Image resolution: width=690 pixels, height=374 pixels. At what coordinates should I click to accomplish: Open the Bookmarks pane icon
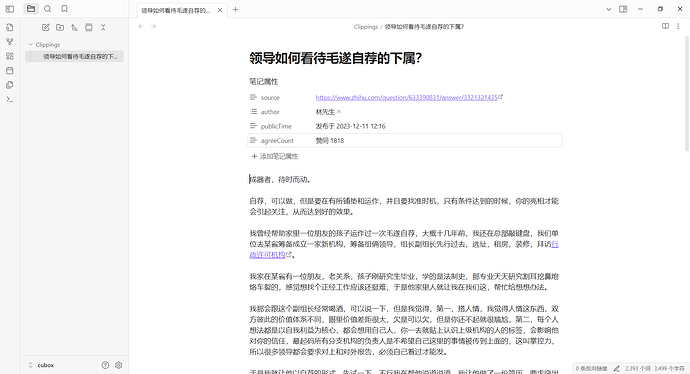pyautogui.click(x=64, y=9)
